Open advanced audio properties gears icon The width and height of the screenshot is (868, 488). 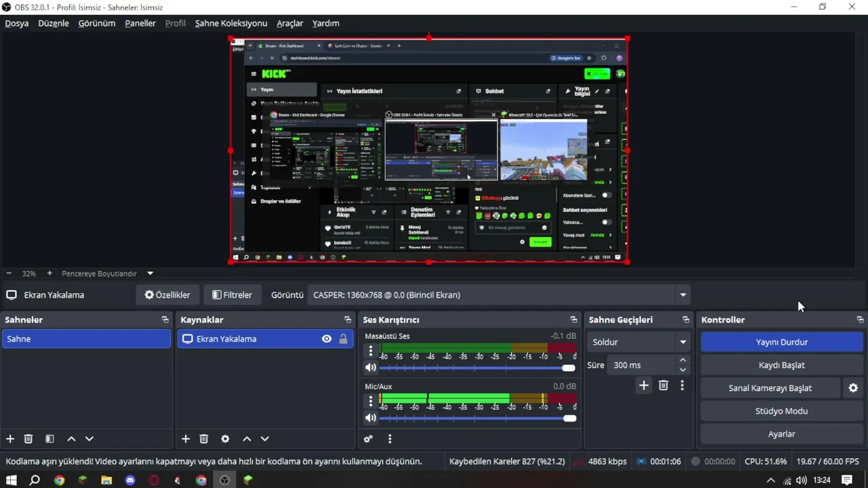click(x=368, y=439)
